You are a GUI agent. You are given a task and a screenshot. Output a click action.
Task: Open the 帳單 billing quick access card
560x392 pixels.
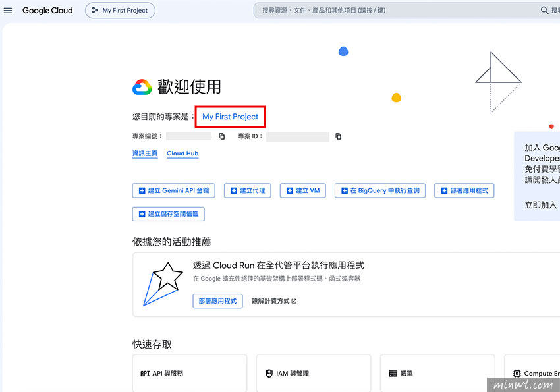[x=437, y=373]
